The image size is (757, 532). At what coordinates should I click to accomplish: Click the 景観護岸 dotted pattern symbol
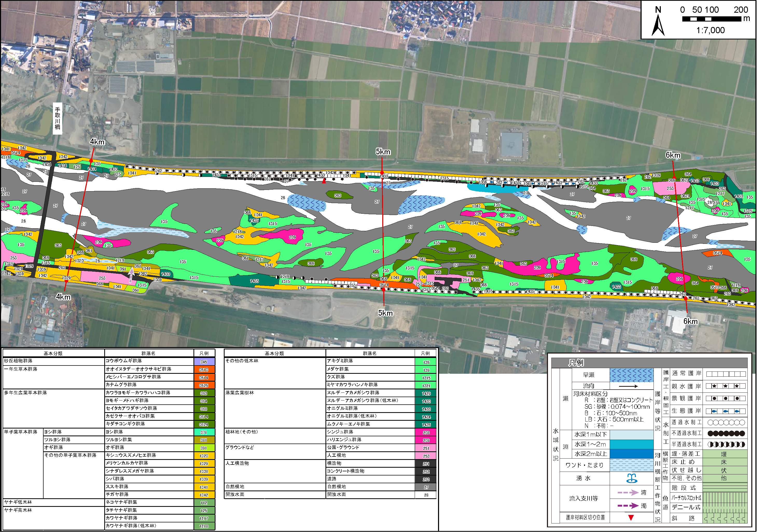tap(726, 398)
